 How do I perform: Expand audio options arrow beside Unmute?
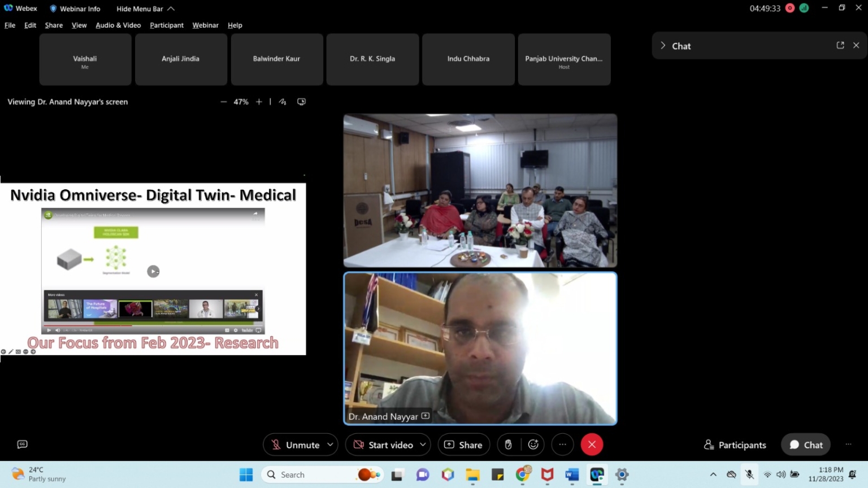tap(331, 445)
